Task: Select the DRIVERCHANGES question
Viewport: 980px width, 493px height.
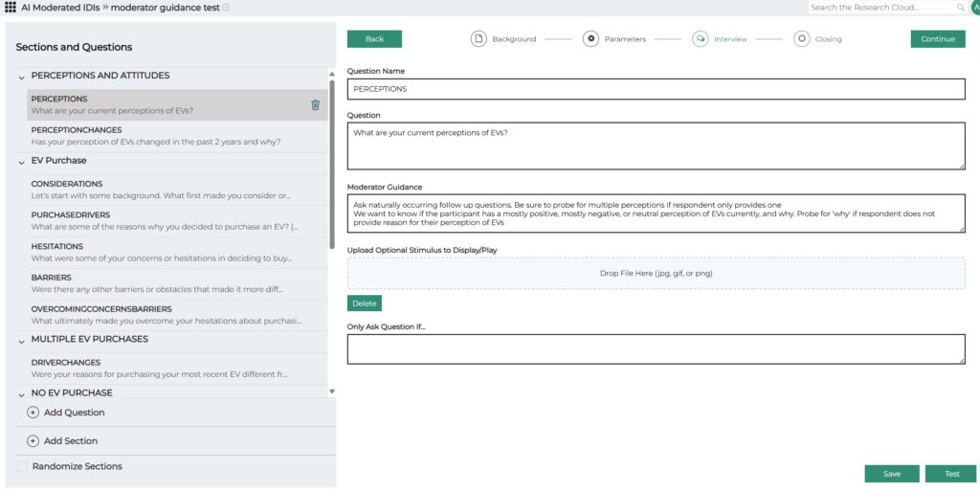Action: 177,369
